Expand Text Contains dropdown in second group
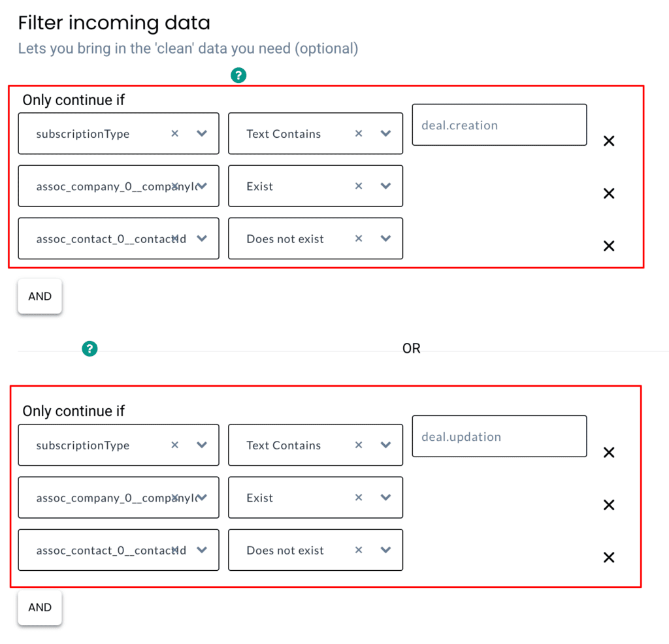669x644 pixels. coord(385,445)
